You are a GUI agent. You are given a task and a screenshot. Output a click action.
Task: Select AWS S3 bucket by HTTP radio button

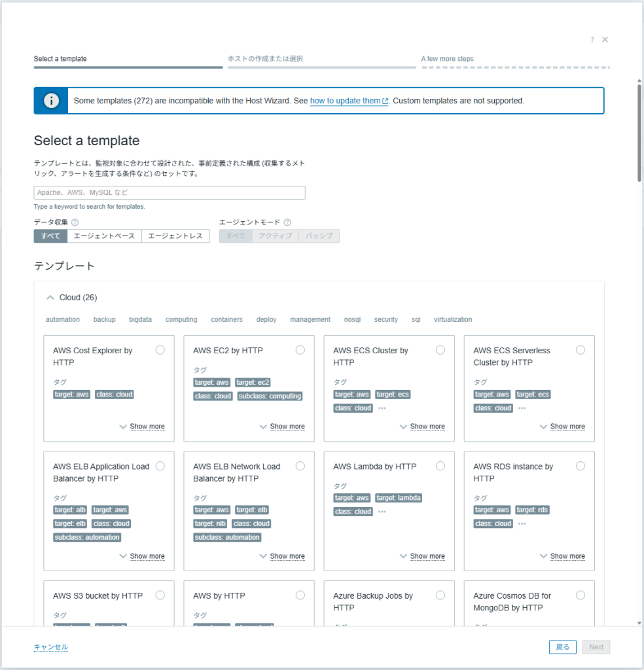click(x=160, y=595)
